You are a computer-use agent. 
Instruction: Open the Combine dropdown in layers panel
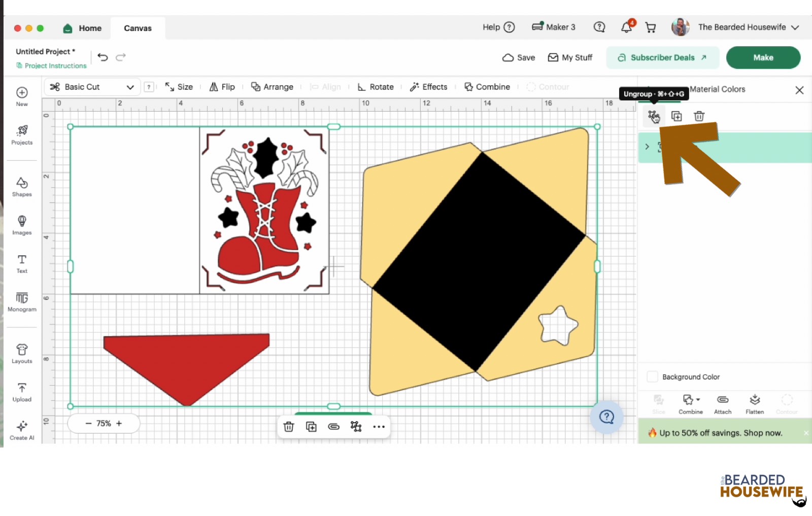[x=691, y=404]
